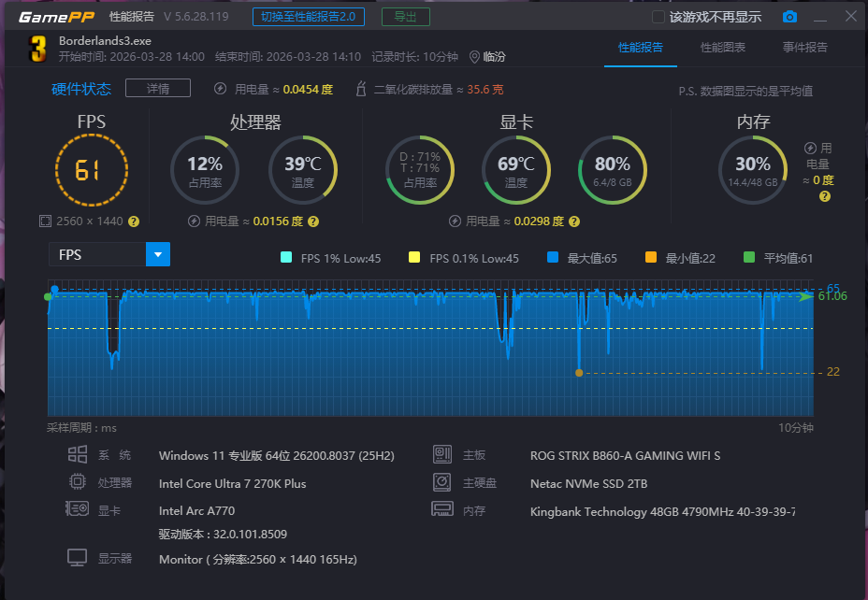This screenshot has width=868, height=600.
Task: Click the motherboard icon
Action: (442, 454)
